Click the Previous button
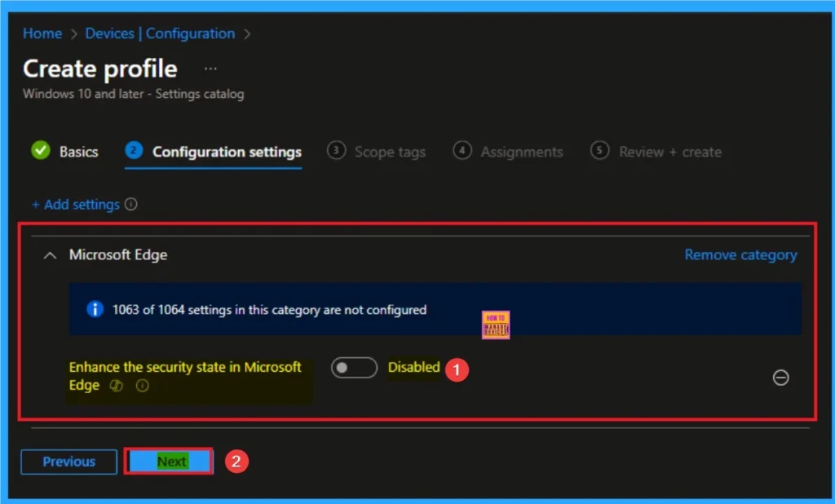The image size is (835, 504). click(x=68, y=462)
